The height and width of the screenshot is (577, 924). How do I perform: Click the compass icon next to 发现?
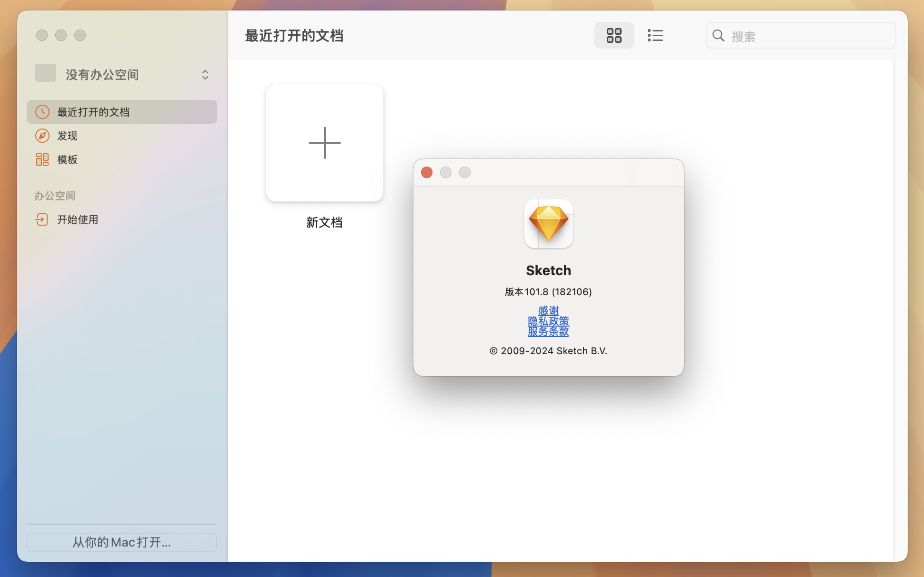[42, 136]
